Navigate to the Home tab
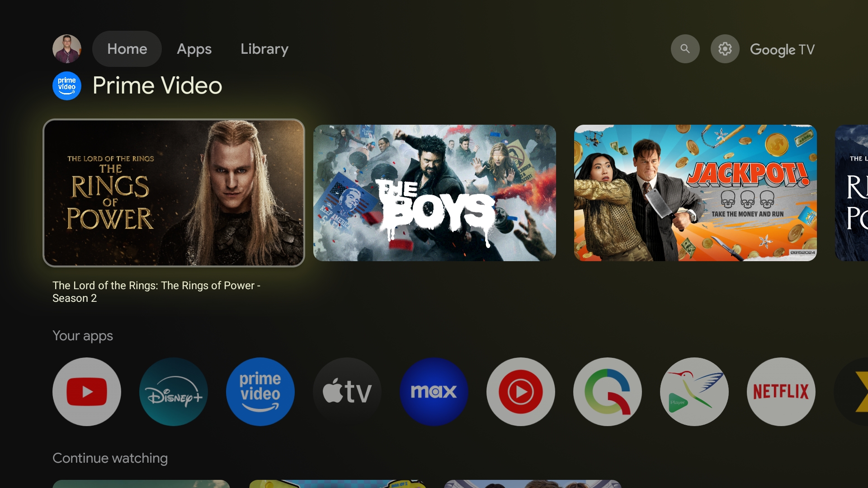Viewport: 868px width, 488px height. point(127,49)
